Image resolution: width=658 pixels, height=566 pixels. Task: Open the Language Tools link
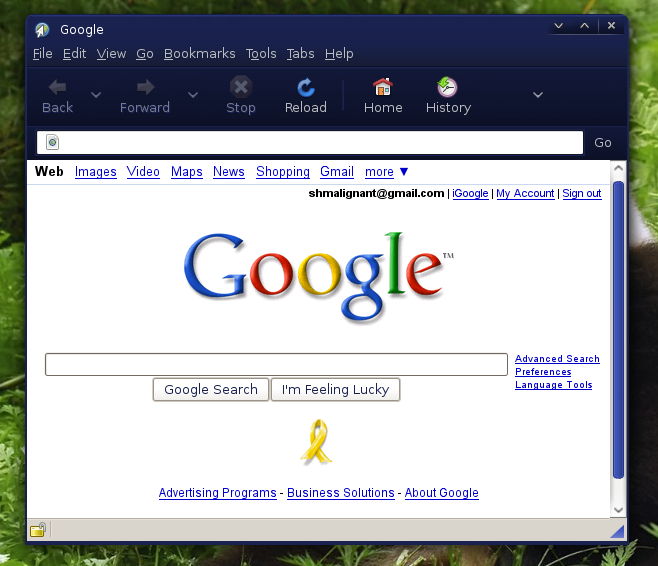(554, 385)
